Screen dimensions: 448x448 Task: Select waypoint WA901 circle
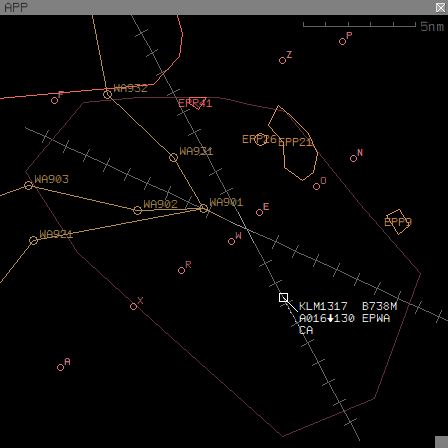coord(204,209)
